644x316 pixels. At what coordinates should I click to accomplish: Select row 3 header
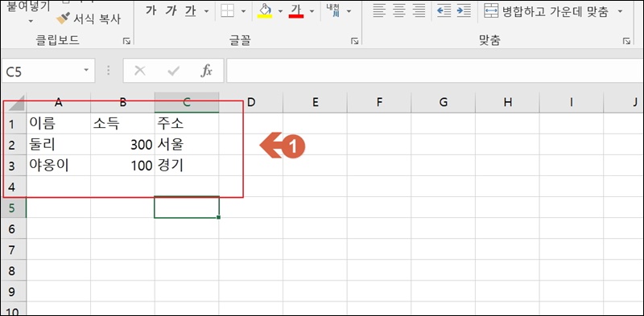[13, 166]
